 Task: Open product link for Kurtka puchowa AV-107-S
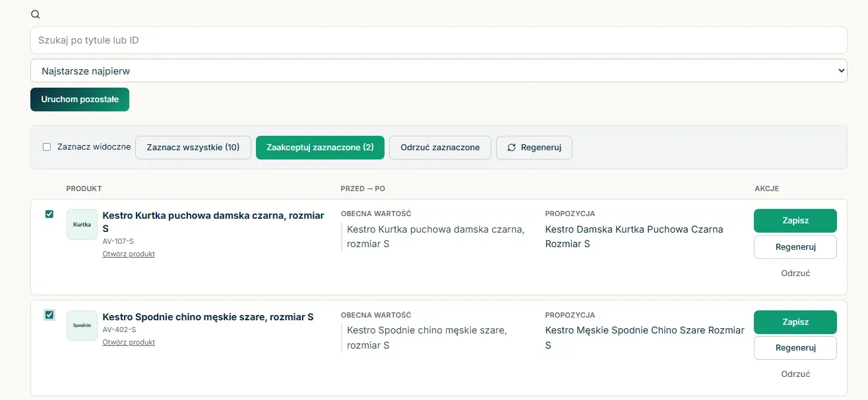[x=129, y=254]
